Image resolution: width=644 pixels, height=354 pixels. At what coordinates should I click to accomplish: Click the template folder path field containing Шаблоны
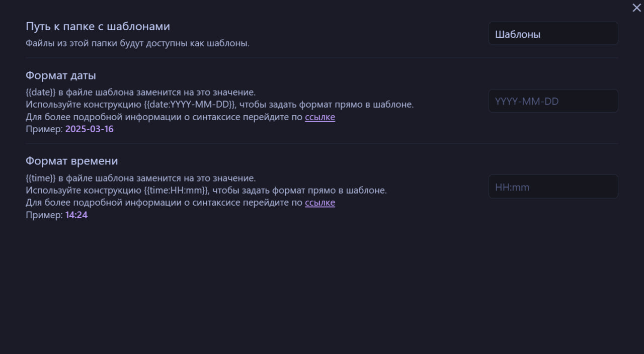tap(553, 34)
